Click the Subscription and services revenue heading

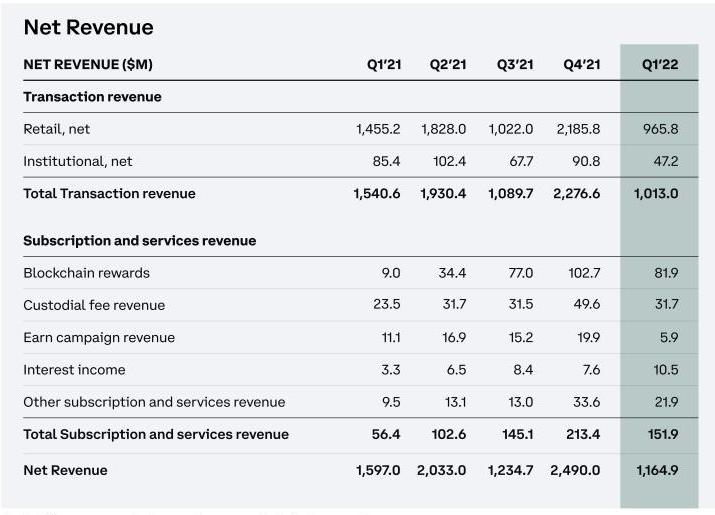pos(139,241)
